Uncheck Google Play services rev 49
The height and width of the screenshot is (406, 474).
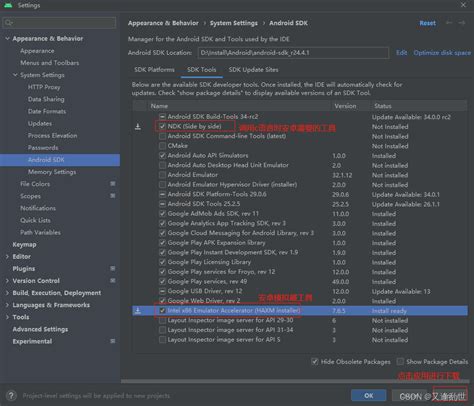(x=162, y=281)
